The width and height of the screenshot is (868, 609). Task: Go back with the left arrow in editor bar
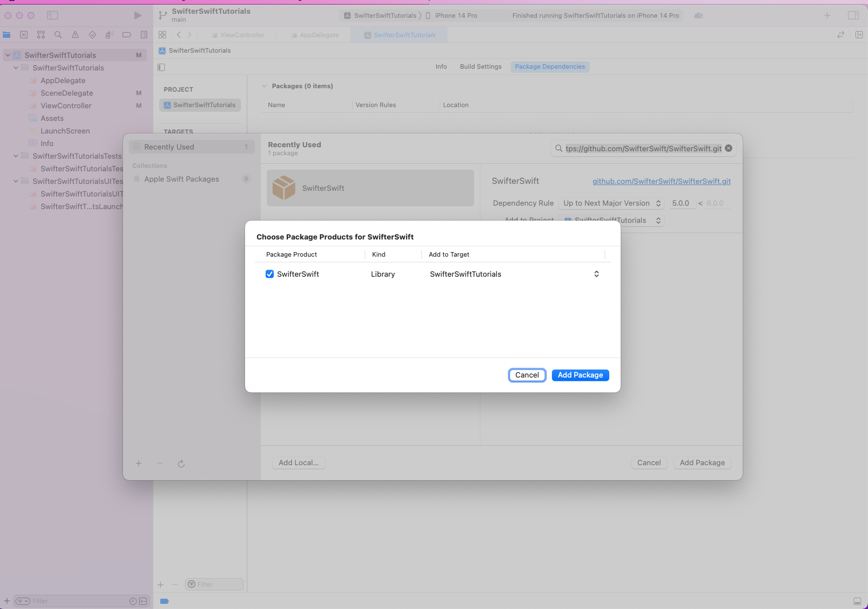(x=179, y=35)
